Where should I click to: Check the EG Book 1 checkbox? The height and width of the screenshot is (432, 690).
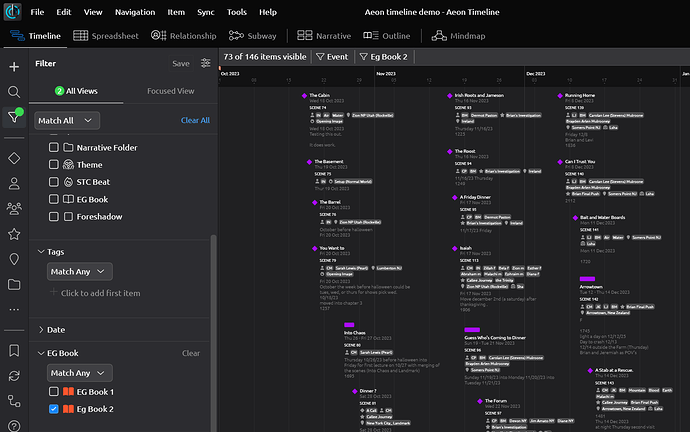pyautogui.click(x=54, y=392)
